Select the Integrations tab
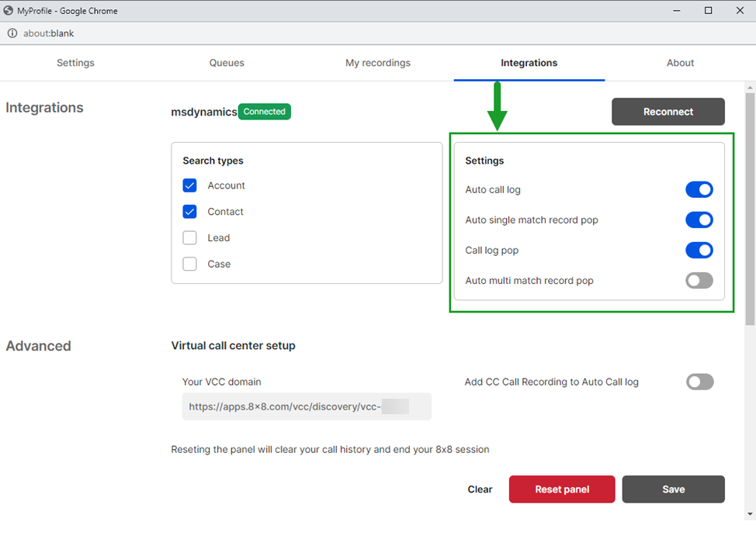 click(x=529, y=63)
